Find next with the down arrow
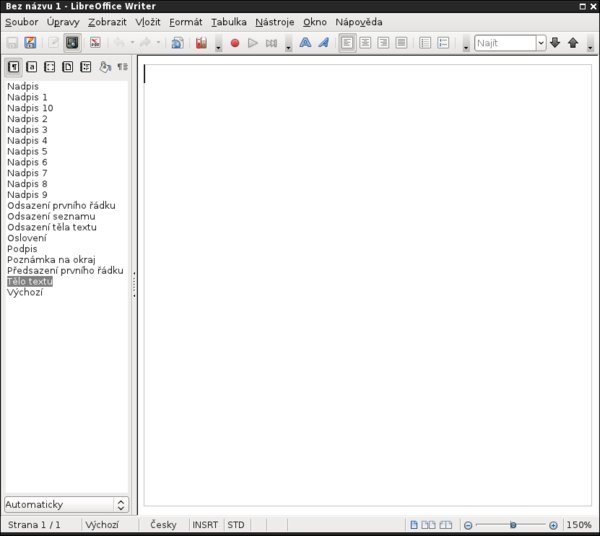Image resolution: width=600 pixels, height=536 pixels. (555, 43)
